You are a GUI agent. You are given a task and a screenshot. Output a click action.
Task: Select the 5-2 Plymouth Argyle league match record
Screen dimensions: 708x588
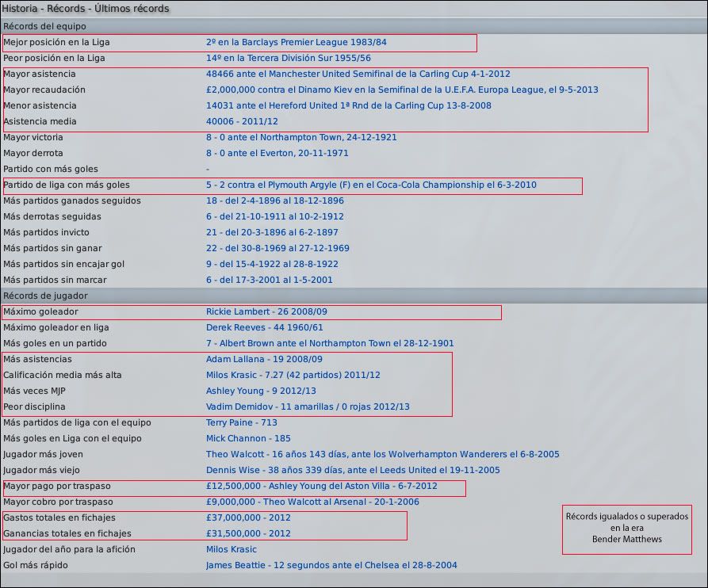(371, 185)
